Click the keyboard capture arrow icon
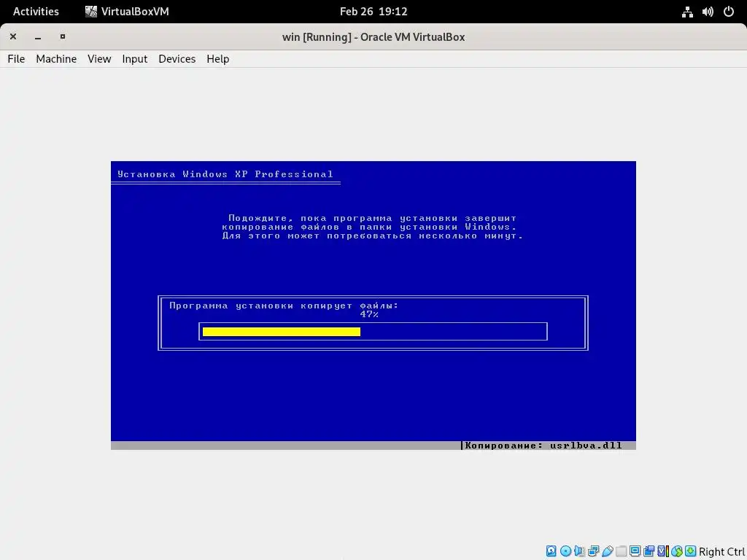The height and width of the screenshot is (560, 747). coord(691,551)
